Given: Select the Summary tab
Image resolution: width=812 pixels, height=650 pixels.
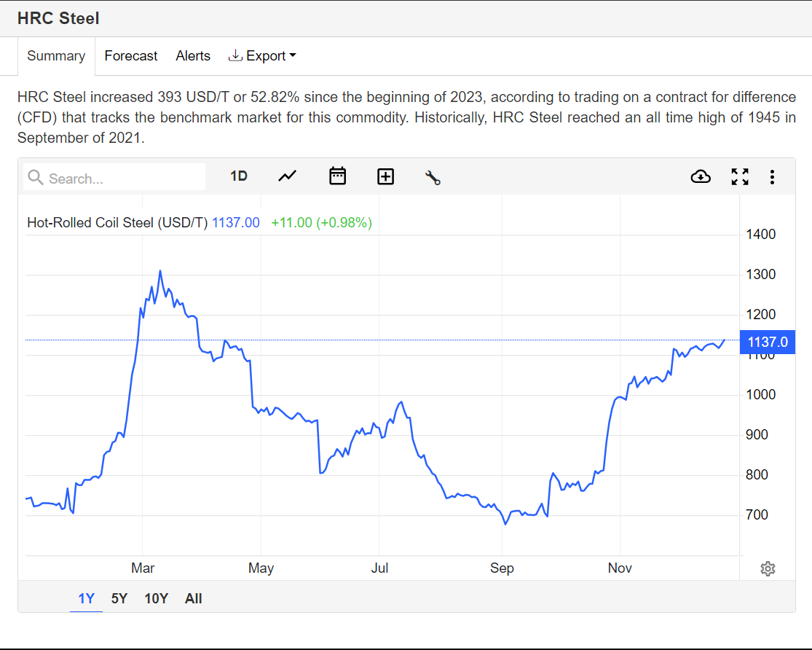Looking at the screenshot, I should [56, 56].
